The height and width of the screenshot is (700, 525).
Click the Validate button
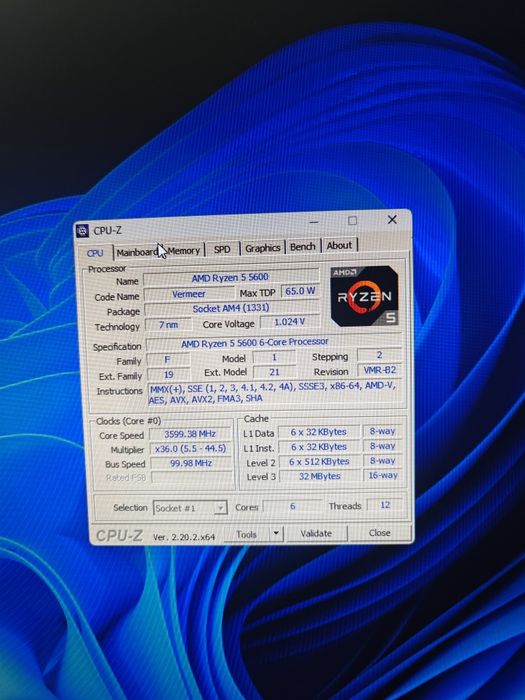coord(316,533)
